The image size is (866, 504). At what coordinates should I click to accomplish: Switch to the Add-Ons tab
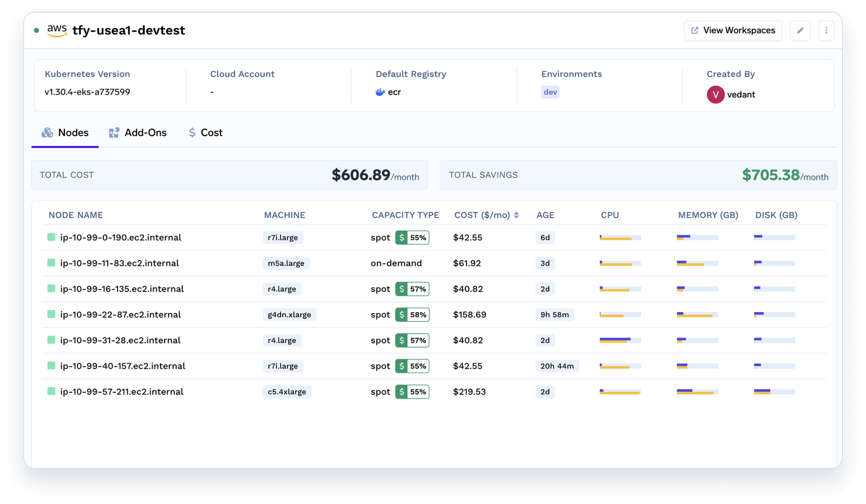point(138,132)
